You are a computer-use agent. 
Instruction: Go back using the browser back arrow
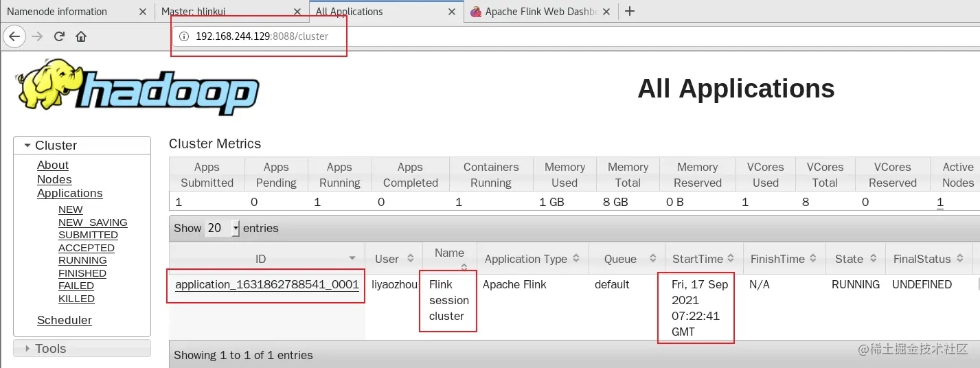(x=15, y=36)
